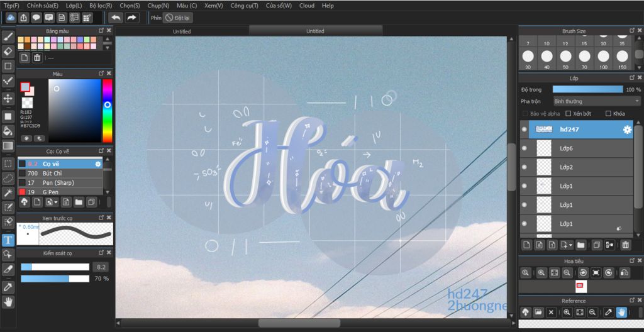Hide the Lớp6 layer
This screenshot has width=644, height=332.
(x=524, y=148)
